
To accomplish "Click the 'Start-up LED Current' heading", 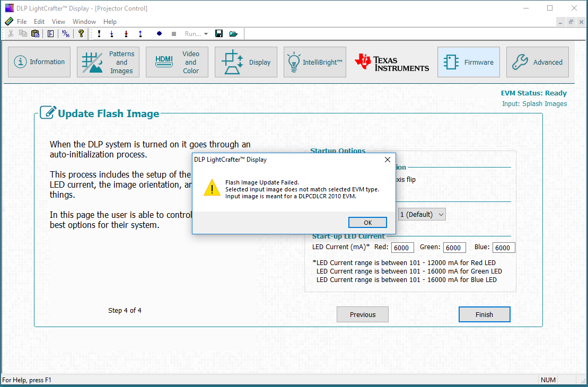I will click(x=348, y=236).
